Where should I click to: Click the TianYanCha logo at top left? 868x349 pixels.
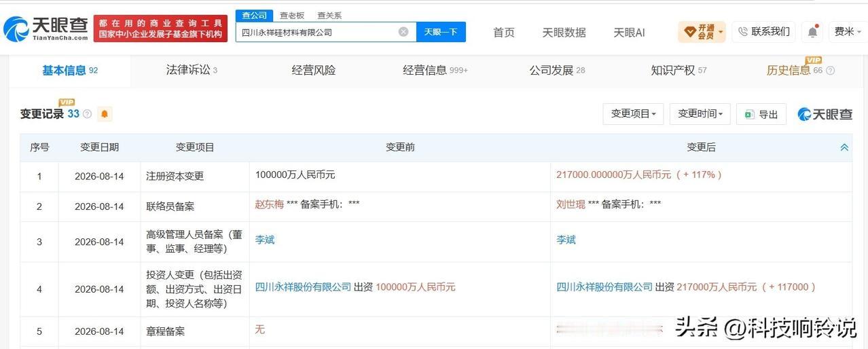[46, 29]
